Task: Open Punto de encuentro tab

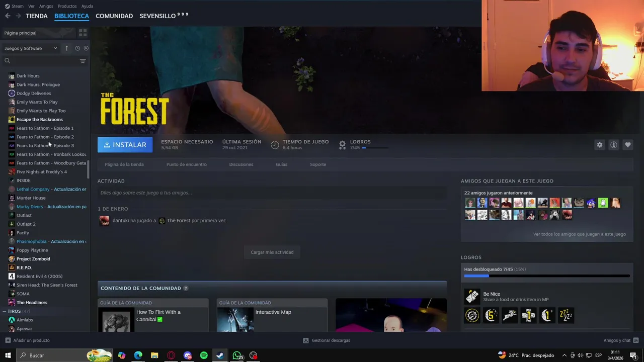Action: [187, 164]
